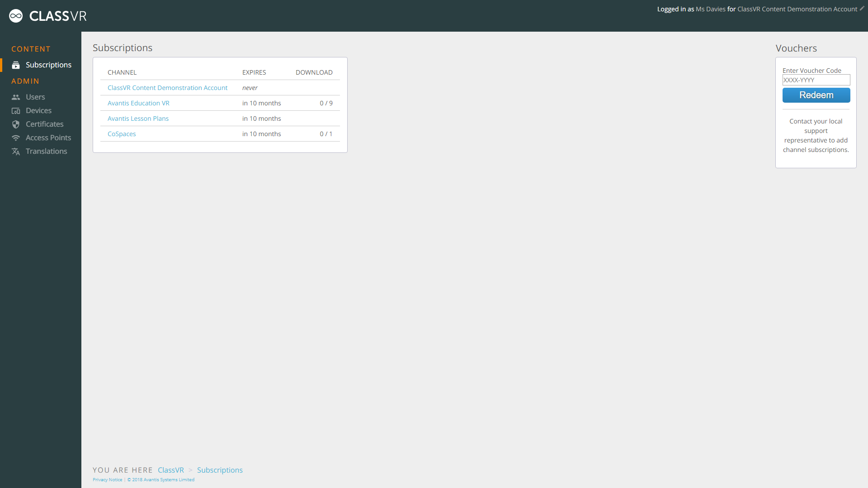Select Access Points in the sidebar

48,137
